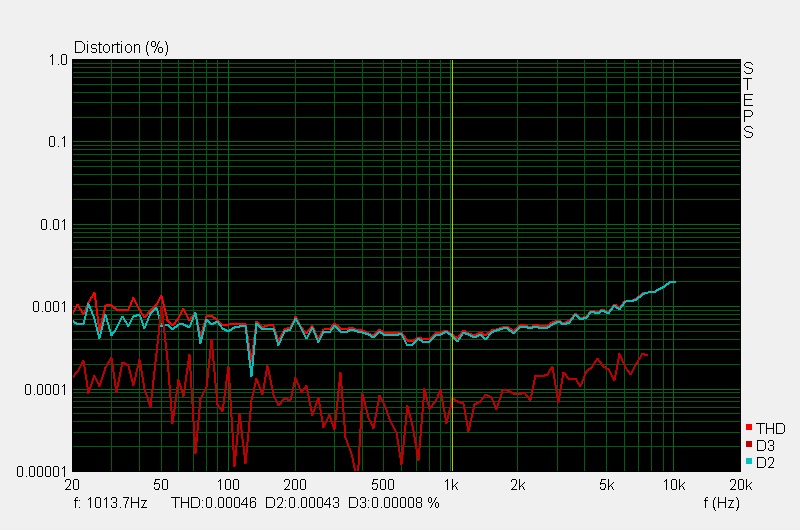Click the yellow cursor line at 1k

click(452, 265)
